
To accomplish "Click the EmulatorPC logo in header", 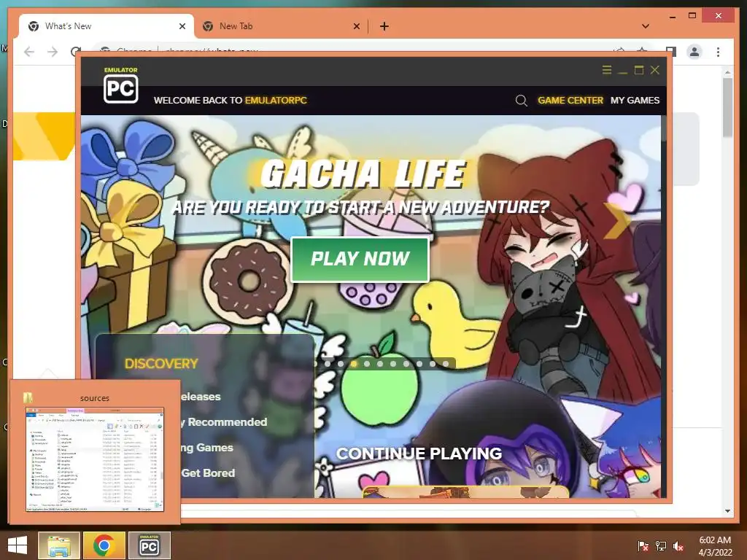I will tap(121, 85).
